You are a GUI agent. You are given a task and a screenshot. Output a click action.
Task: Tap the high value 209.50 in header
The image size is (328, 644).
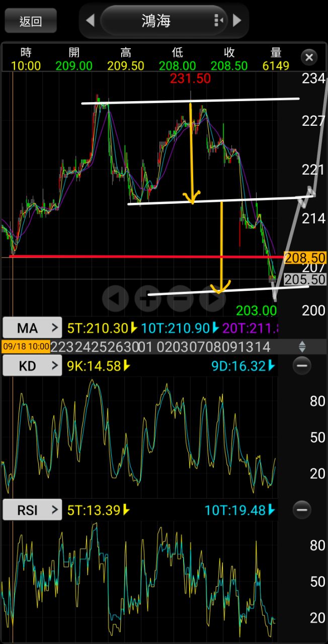click(x=126, y=66)
